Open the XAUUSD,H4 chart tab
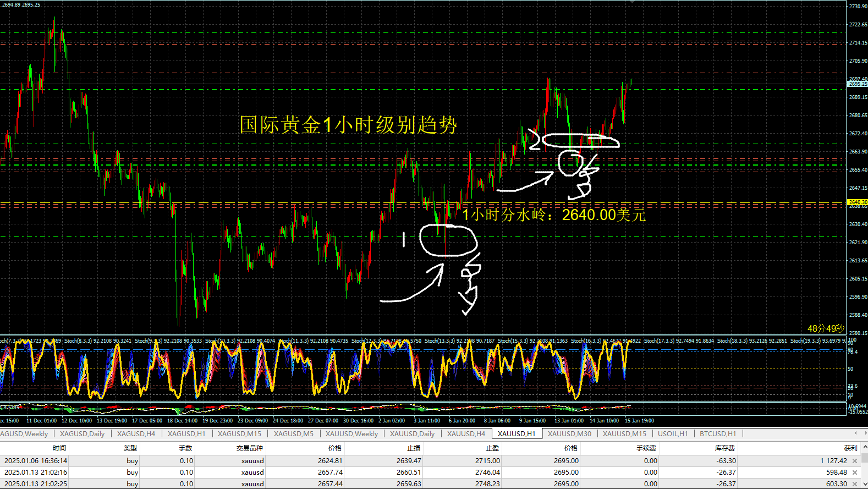This screenshot has height=489, width=868. [x=466, y=434]
